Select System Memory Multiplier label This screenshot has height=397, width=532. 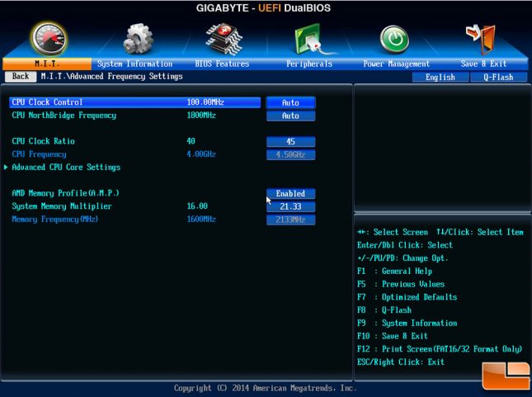[x=62, y=206]
